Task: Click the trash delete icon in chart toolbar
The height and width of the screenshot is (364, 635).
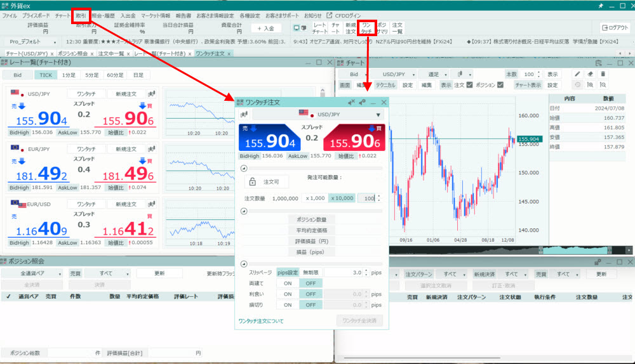Action: coord(603,74)
